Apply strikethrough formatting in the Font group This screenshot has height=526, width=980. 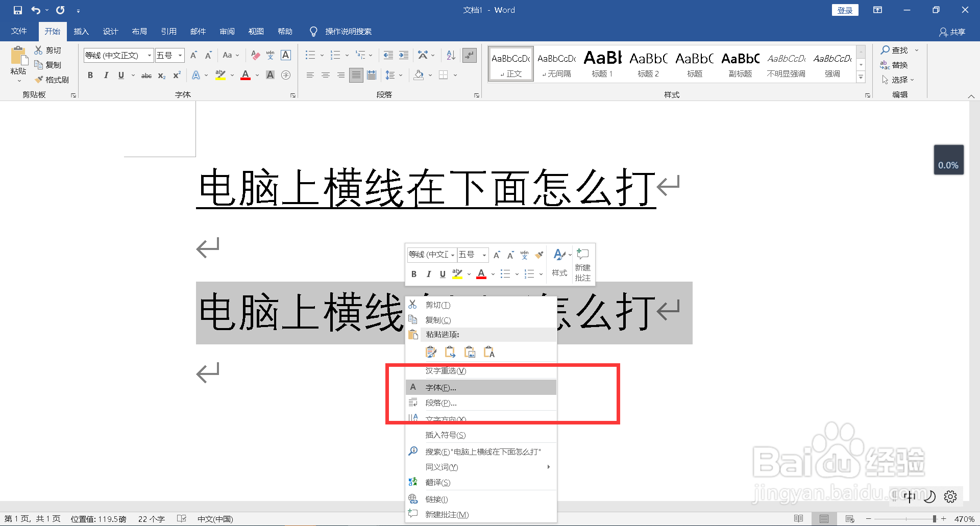(x=145, y=75)
